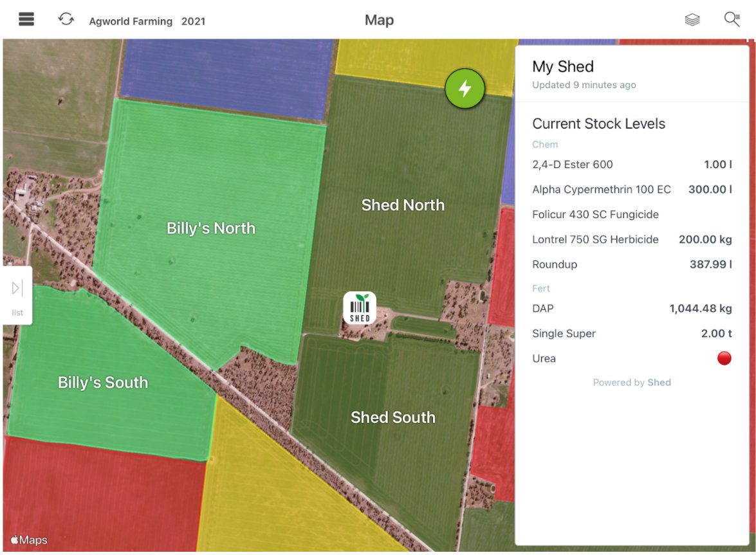Open the Urea stock row
This screenshot has height=555, width=756.
(632, 358)
